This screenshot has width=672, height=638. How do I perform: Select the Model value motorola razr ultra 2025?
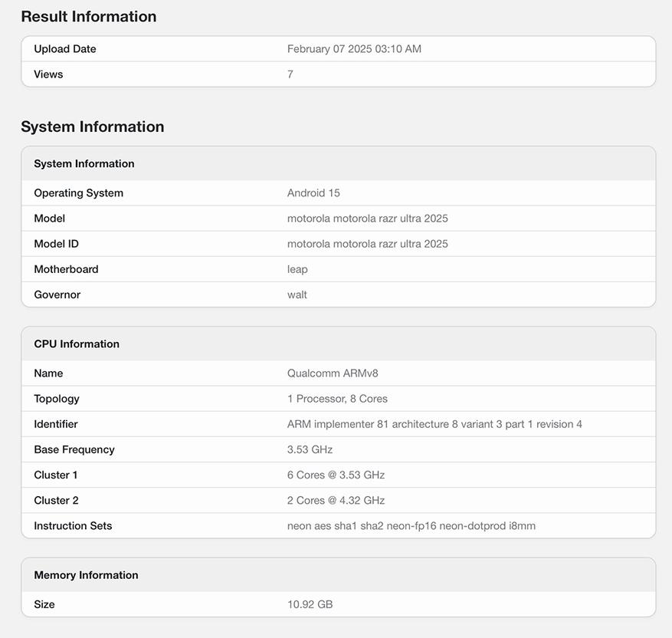point(367,219)
